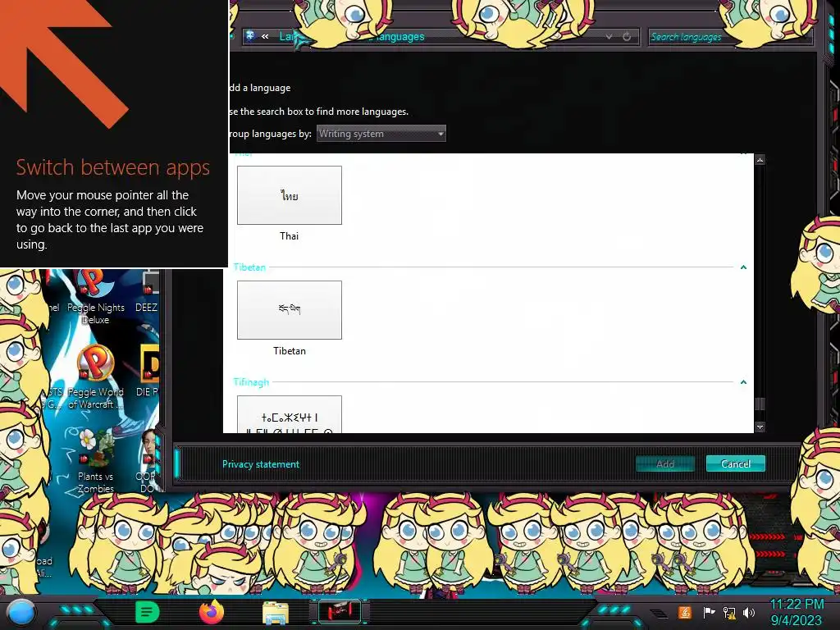Image resolution: width=840 pixels, height=630 pixels.
Task: Collapse the Tibetan group chevron
Action: (743, 267)
